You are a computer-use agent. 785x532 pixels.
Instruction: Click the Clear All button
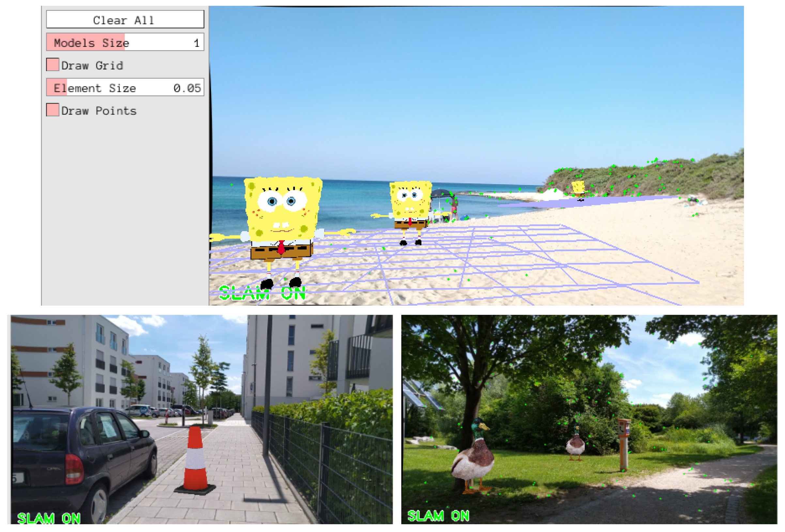click(125, 20)
